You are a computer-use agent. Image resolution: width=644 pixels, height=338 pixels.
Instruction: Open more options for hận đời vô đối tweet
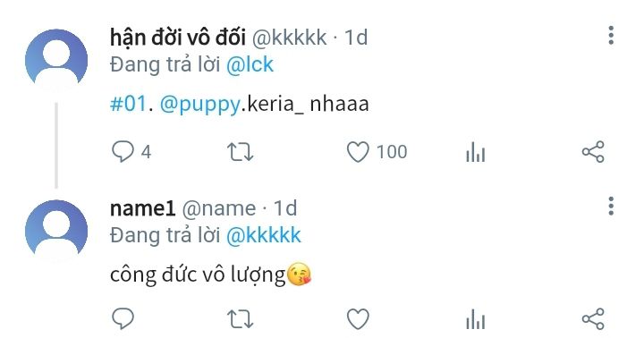click(611, 35)
